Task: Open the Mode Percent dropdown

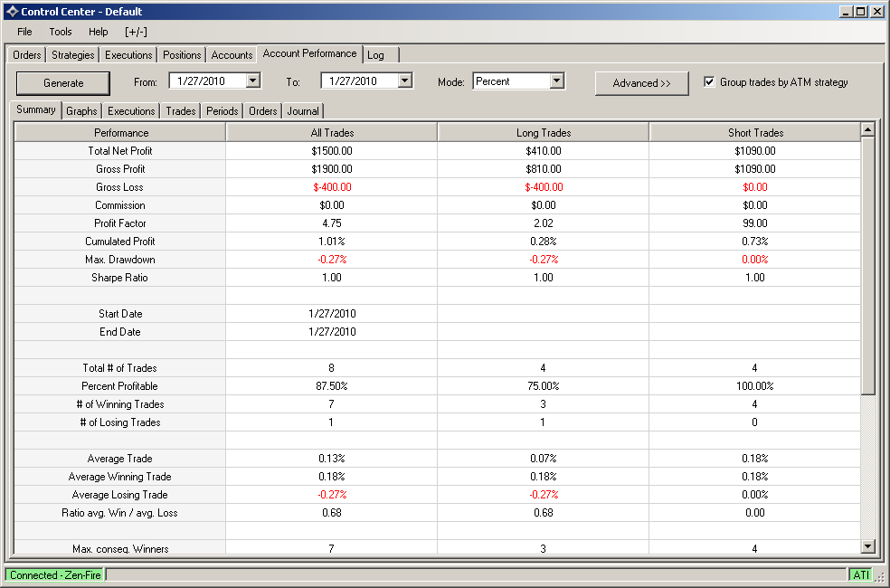Action: (x=557, y=81)
